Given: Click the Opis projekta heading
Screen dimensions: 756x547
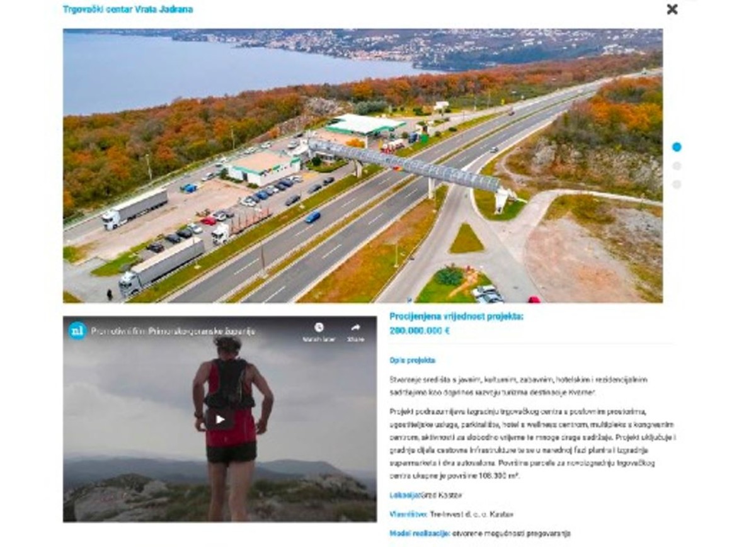Looking at the screenshot, I should coord(412,361).
